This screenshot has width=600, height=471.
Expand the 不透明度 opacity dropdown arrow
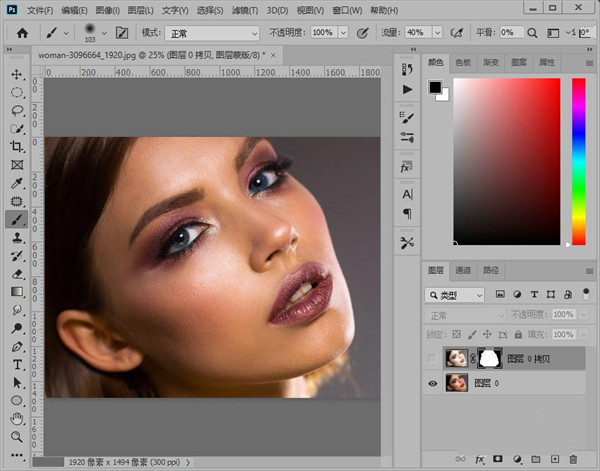click(x=343, y=33)
